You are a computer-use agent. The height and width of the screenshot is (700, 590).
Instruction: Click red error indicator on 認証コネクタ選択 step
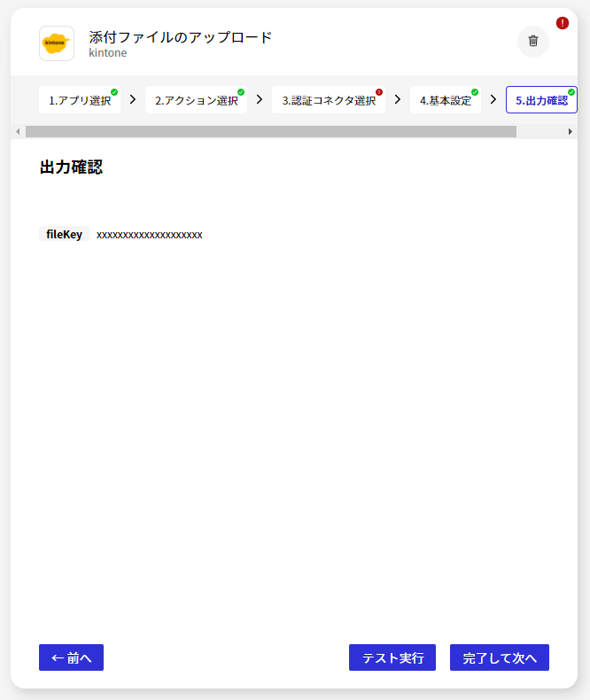click(379, 92)
